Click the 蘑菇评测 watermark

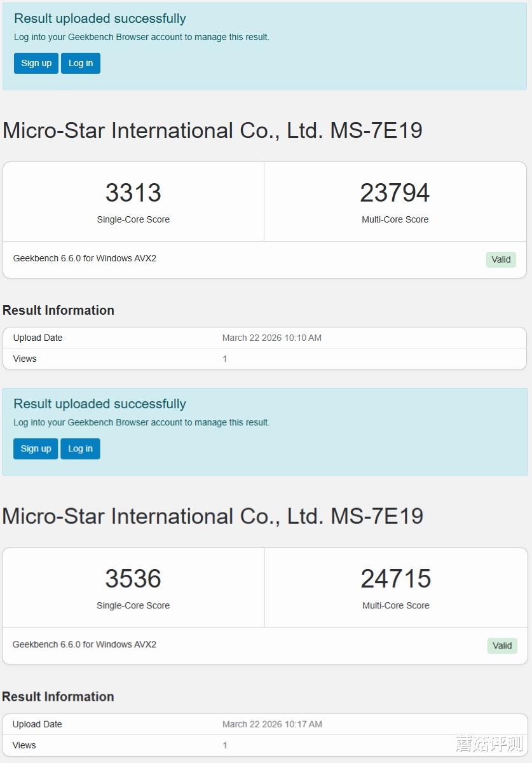[489, 743]
